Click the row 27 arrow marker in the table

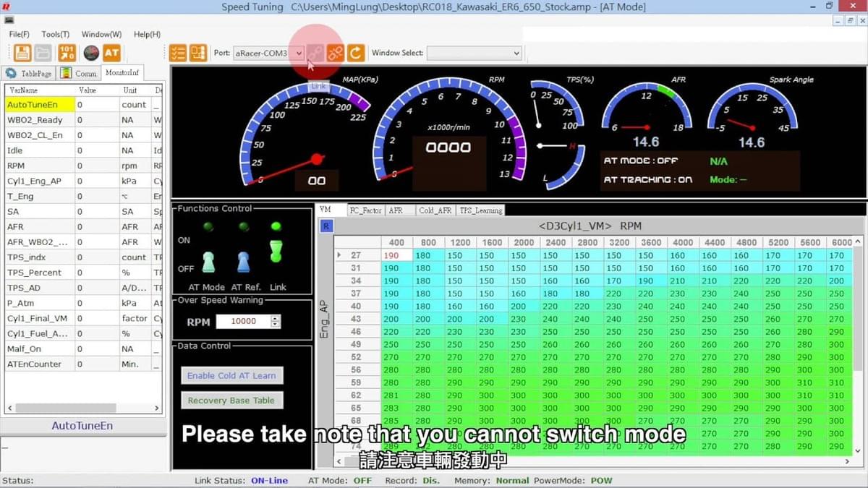coord(339,255)
